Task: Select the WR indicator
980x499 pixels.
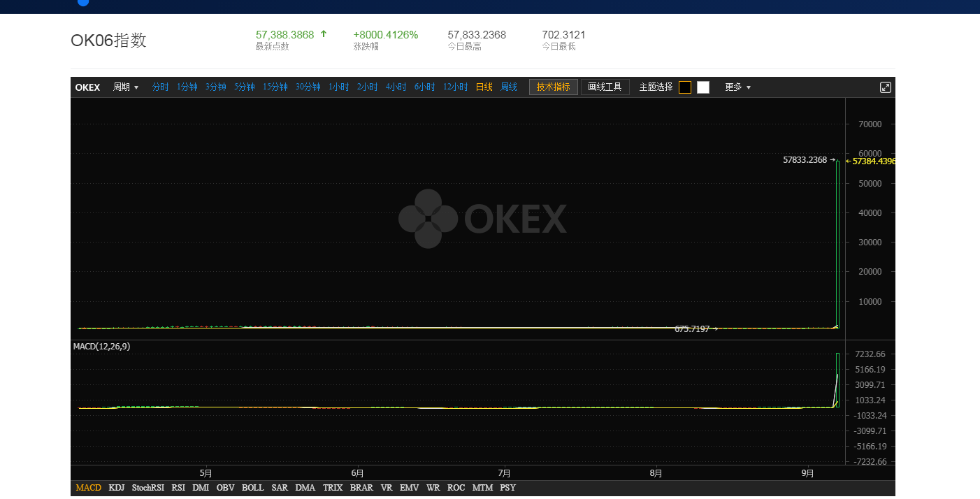Action: [x=433, y=488]
